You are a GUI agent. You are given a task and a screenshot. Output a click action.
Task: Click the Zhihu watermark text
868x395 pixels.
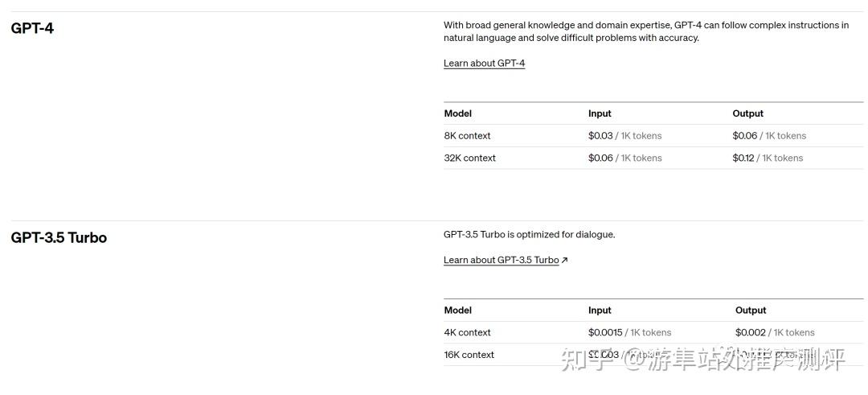(703, 359)
